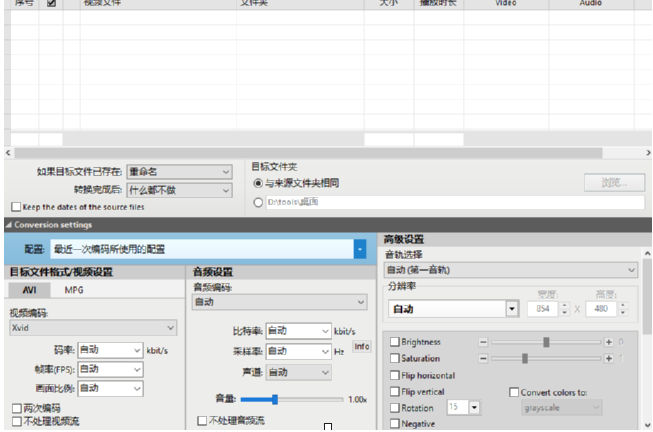Open 采样率 dropdown

[x=299, y=351]
